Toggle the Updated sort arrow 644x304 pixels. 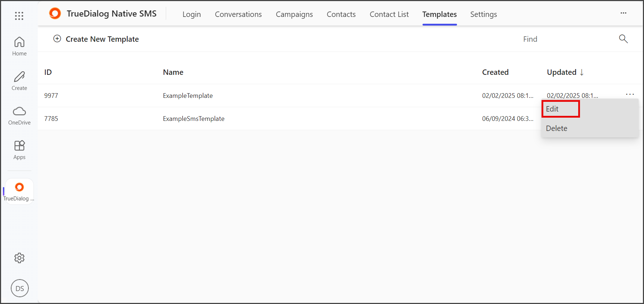point(581,72)
